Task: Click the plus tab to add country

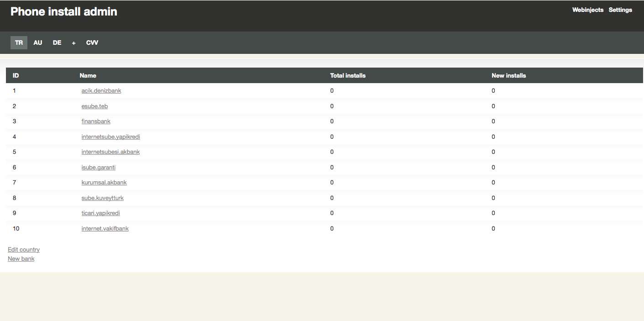Action: [x=73, y=42]
